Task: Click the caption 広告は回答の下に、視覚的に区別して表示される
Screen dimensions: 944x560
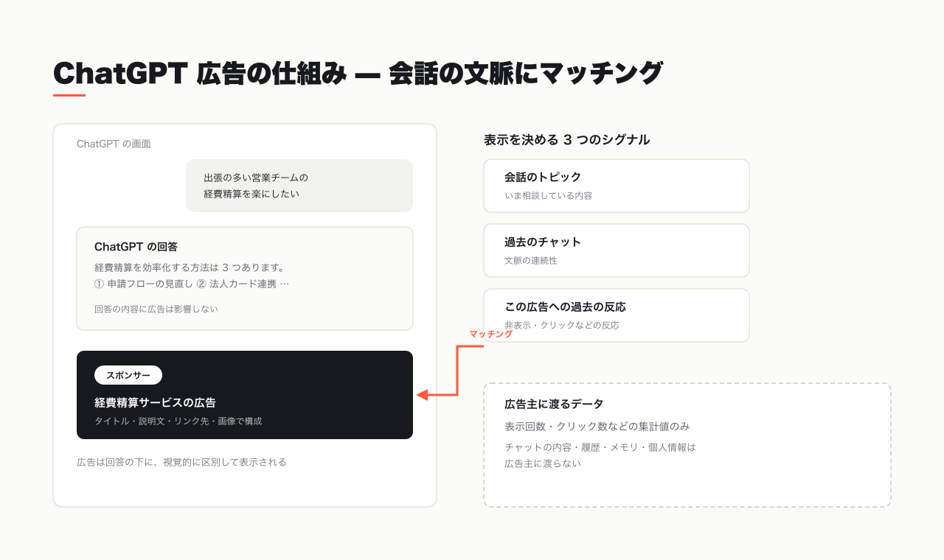Action: [181, 463]
